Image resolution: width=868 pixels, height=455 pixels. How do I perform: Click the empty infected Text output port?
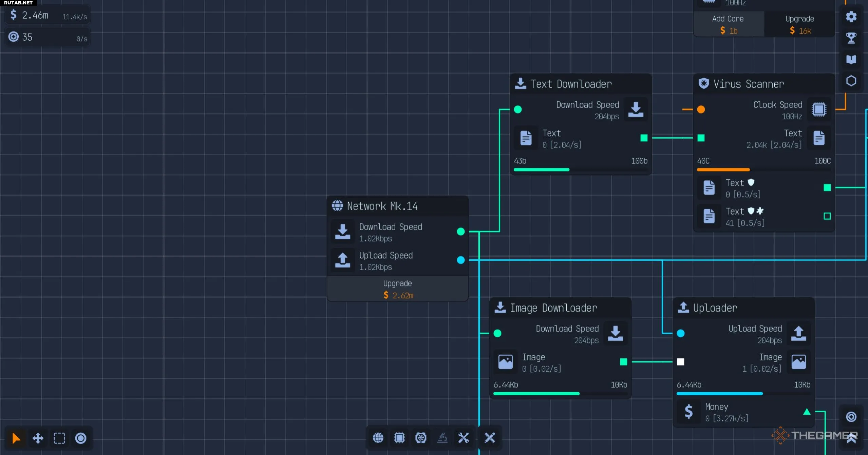(x=827, y=216)
